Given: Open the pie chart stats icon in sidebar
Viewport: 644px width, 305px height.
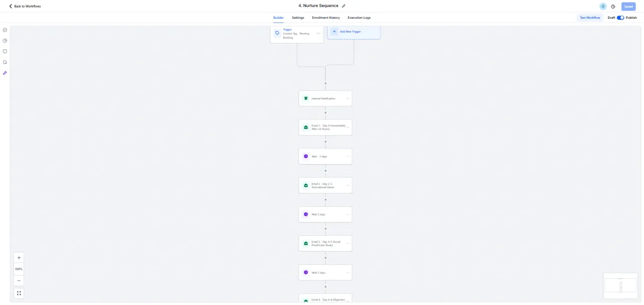Looking at the screenshot, I should point(5,41).
